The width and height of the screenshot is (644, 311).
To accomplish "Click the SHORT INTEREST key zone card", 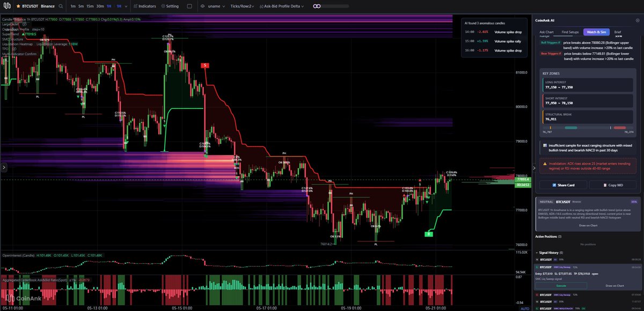I will click(588, 101).
